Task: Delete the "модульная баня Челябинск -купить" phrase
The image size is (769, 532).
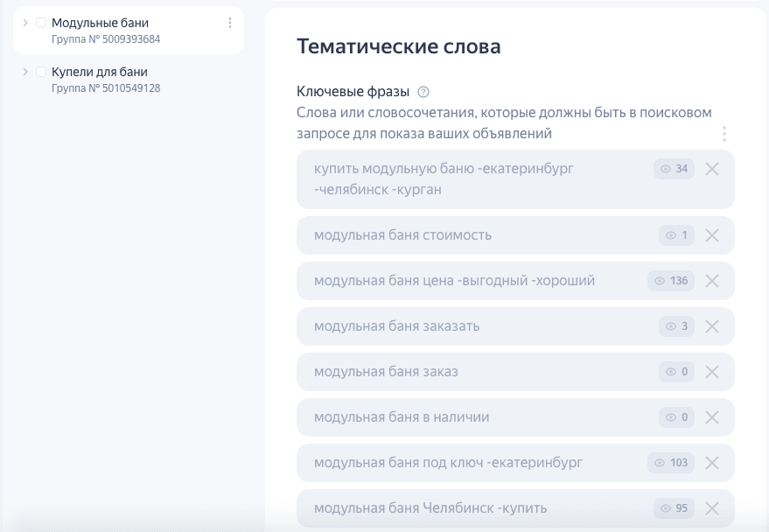Action: point(712,508)
